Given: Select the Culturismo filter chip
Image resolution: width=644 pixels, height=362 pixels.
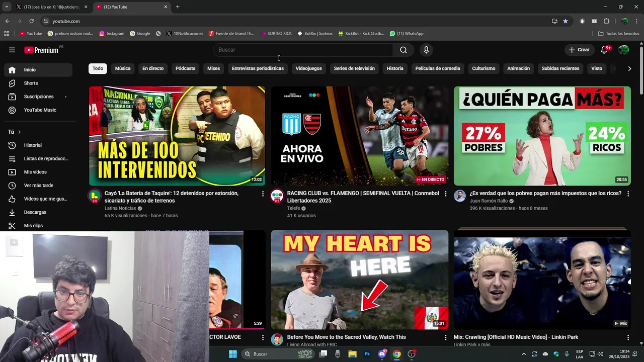Looking at the screenshot, I should (x=484, y=68).
